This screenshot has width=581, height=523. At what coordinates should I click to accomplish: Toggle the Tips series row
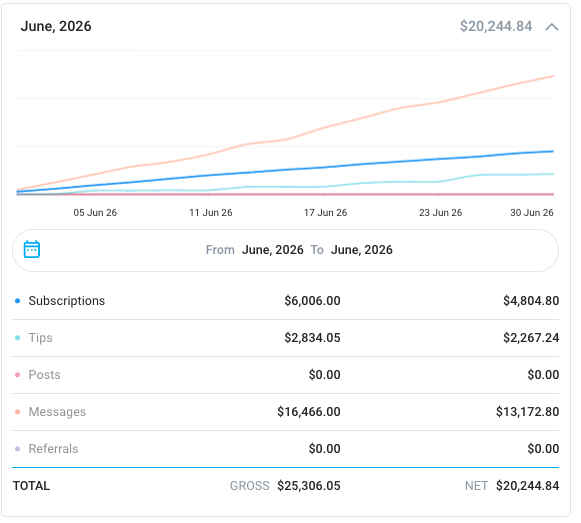(285, 338)
